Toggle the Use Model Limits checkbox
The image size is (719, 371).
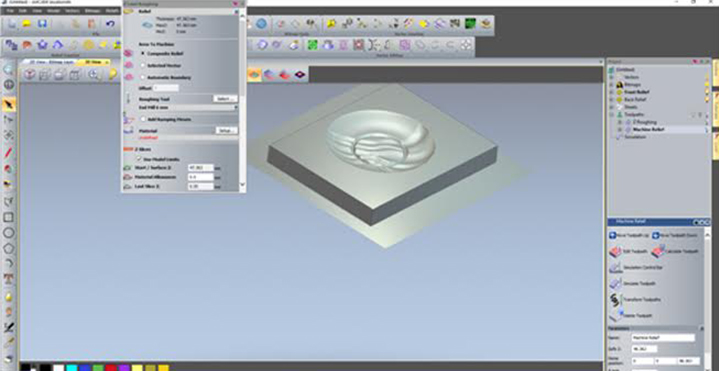(139, 159)
